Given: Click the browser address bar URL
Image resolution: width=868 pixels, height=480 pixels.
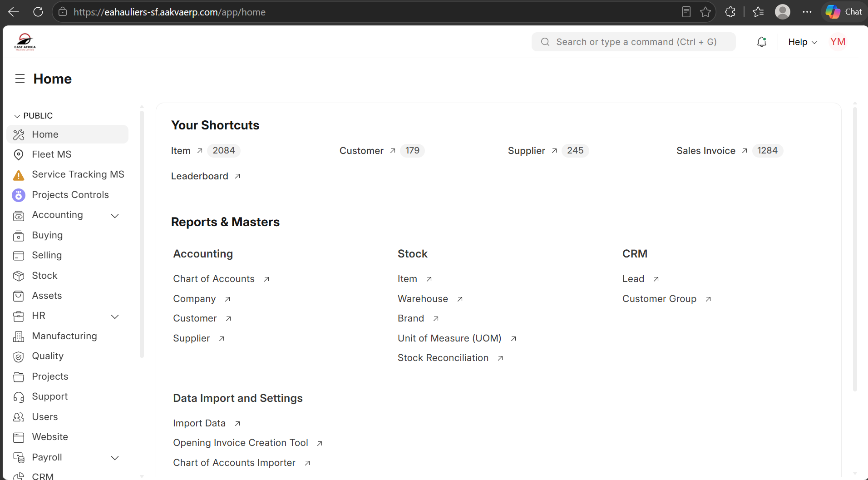Looking at the screenshot, I should pyautogui.click(x=169, y=12).
